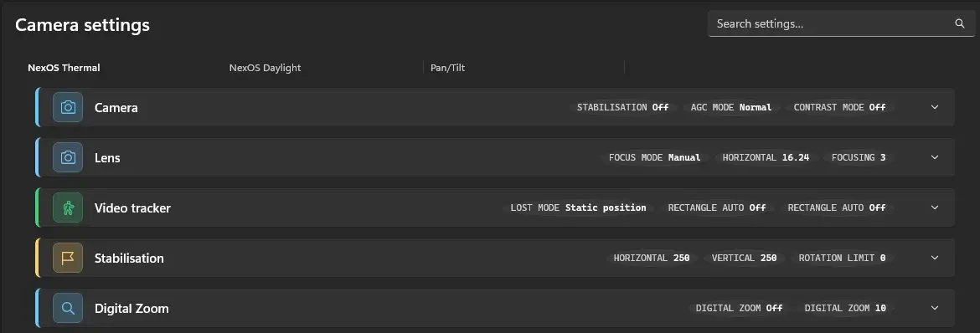Expand the Stabilisation section chevron

click(935, 258)
